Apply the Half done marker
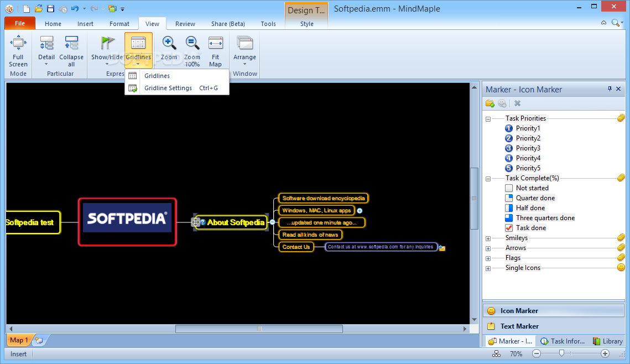This screenshot has width=630, height=364. click(509, 208)
